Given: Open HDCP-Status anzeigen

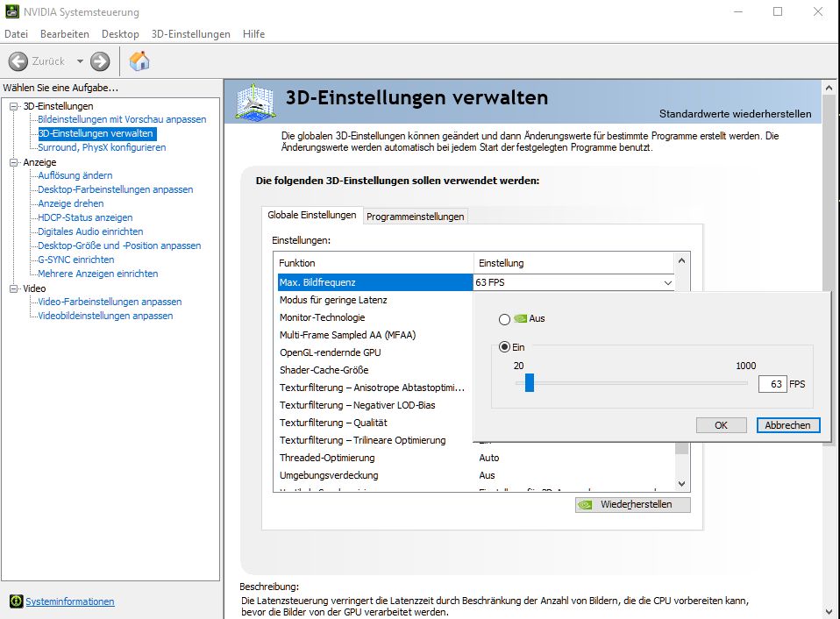Looking at the screenshot, I should coord(85,217).
